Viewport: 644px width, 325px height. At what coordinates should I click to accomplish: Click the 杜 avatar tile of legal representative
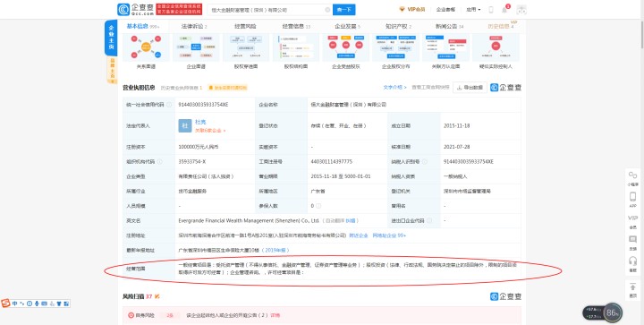pyautogui.click(x=185, y=125)
